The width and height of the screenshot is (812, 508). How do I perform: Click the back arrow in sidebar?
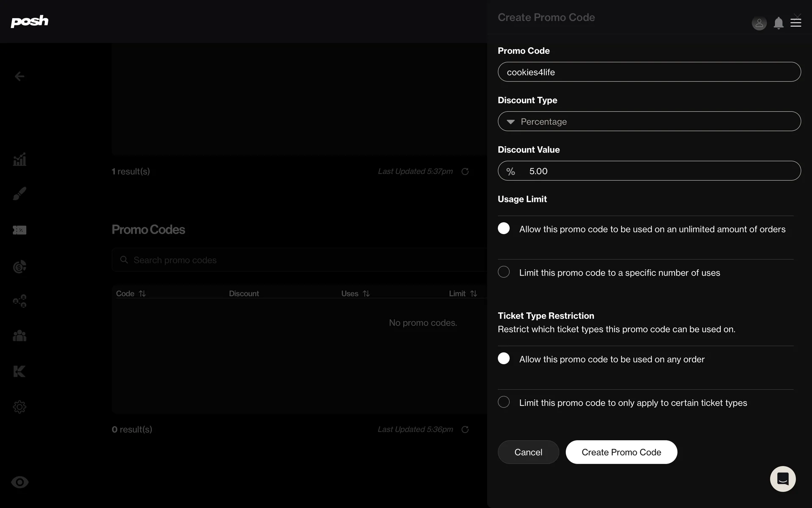(19, 76)
